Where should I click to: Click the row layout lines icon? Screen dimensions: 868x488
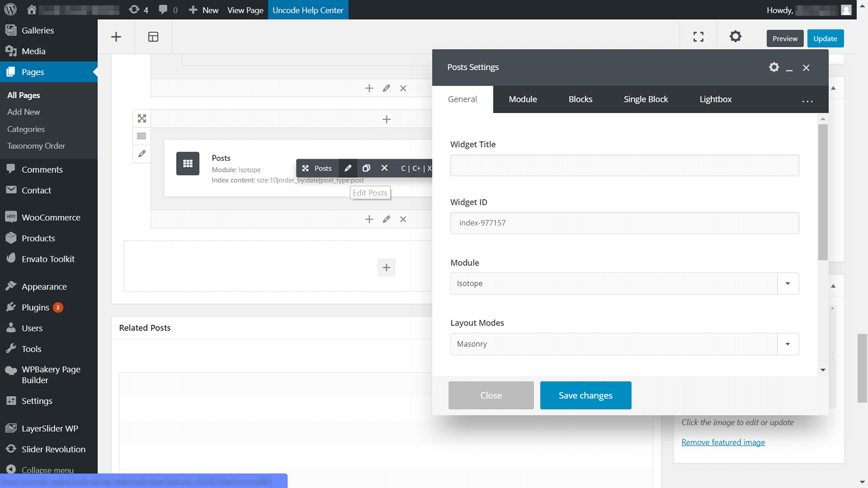(x=142, y=136)
